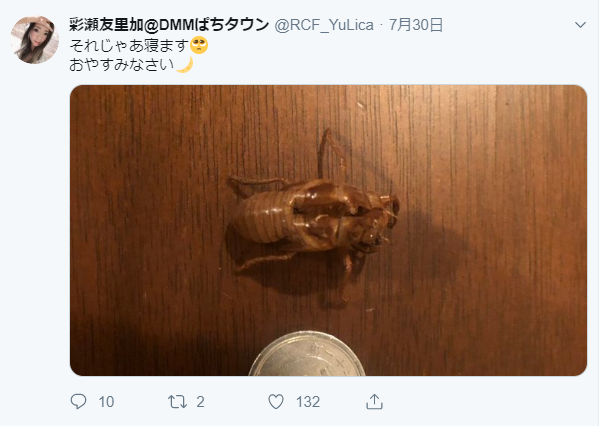Expand the tweet options chevron menu

(580, 25)
